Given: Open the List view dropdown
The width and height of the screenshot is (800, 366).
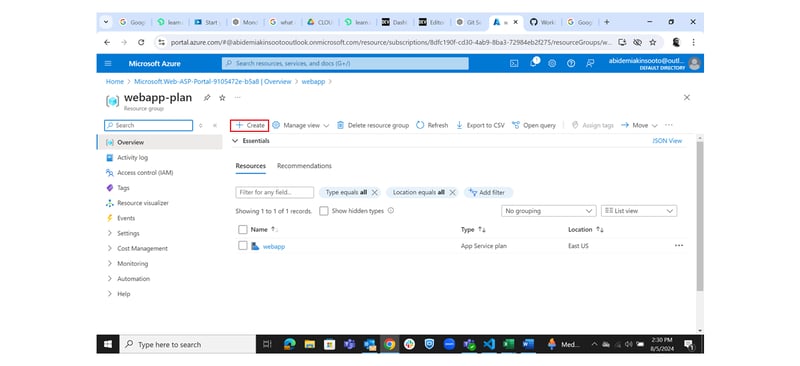Looking at the screenshot, I should click(x=639, y=211).
